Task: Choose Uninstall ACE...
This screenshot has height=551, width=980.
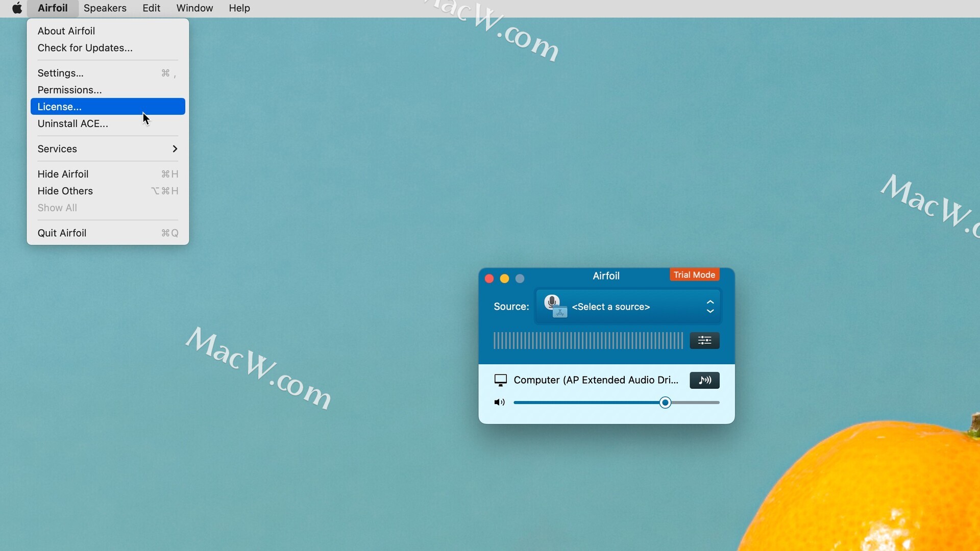Action: [x=108, y=123]
